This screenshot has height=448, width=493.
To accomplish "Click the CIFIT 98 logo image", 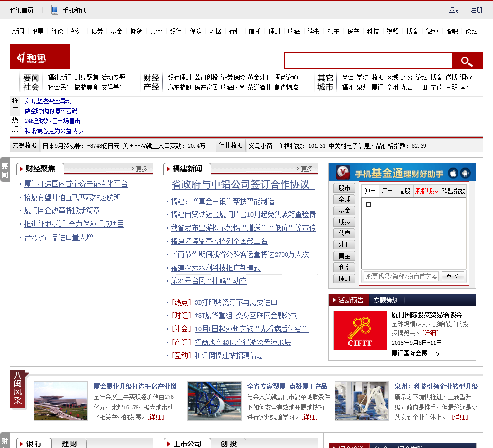I will click(360, 331).
